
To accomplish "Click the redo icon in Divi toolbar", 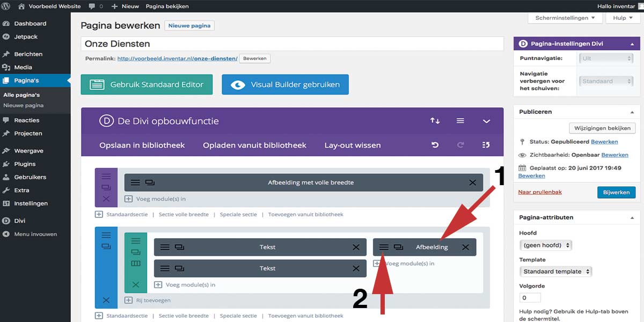I will click(460, 145).
